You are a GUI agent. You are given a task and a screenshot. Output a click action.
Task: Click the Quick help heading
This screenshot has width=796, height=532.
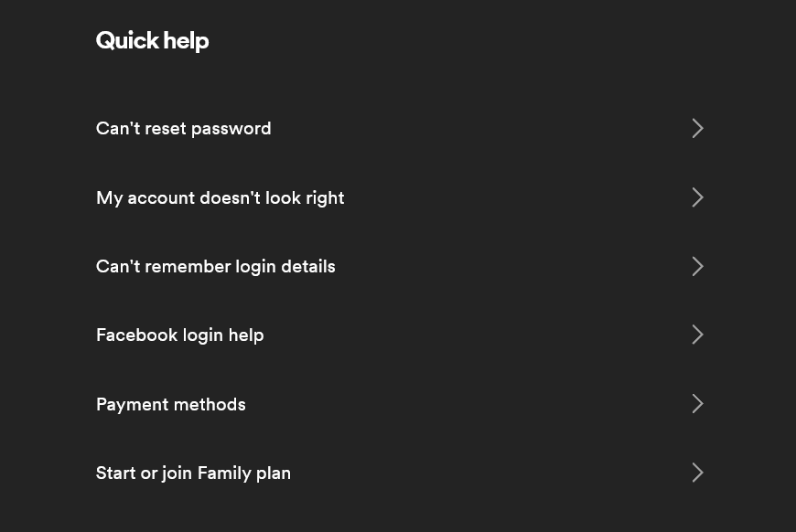tap(152, 40)
